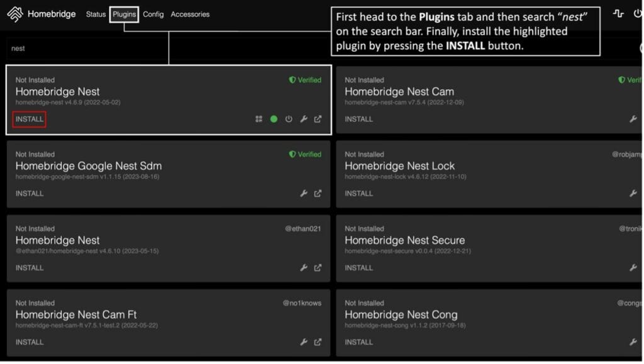The image size is (644, 364).
Task: Click version text homebridge-google-nest-sdm v1.1.15
Action: coord(87,177)
